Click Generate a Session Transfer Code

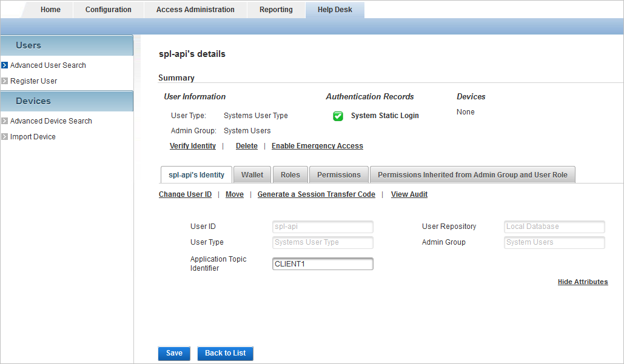(x=316, y=194)
